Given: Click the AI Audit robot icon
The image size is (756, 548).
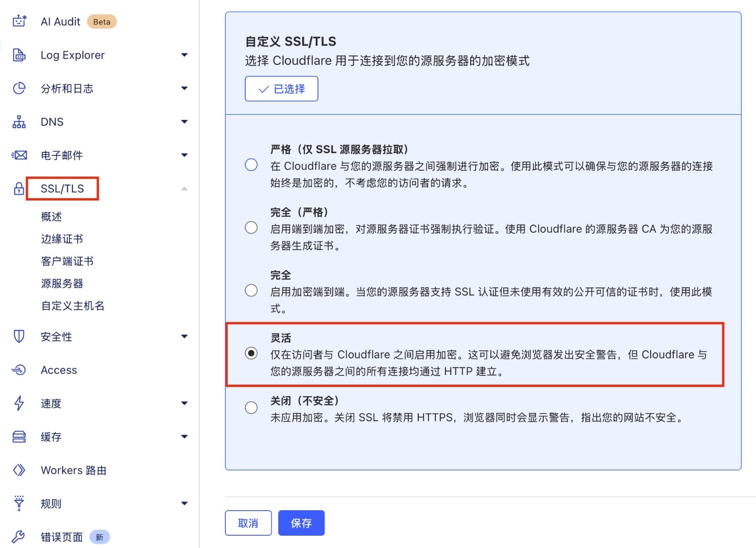Looking at the screenshot, I should click(x=19, y=21).
